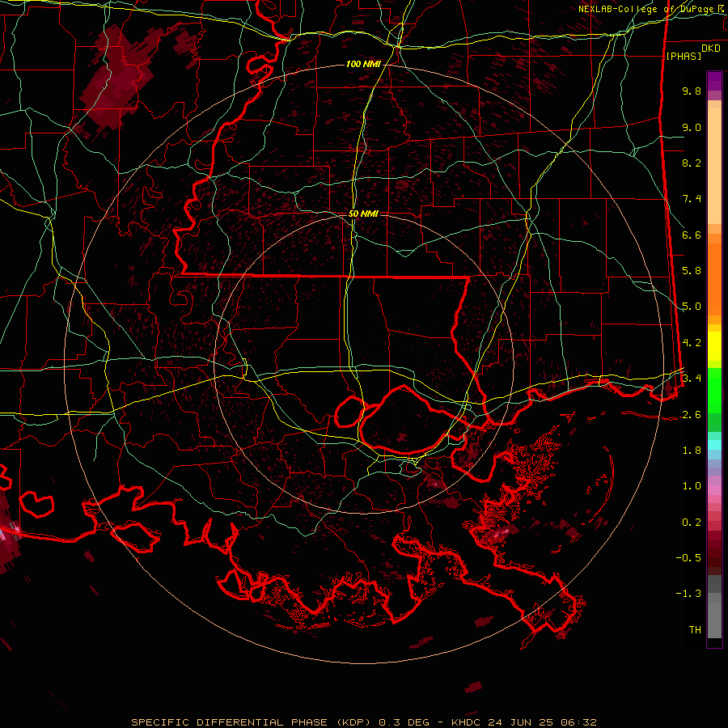This screenshot has width=728, height=728.
Task: Pick the yellow band of the color bar
Action: [x=714, y=346]
